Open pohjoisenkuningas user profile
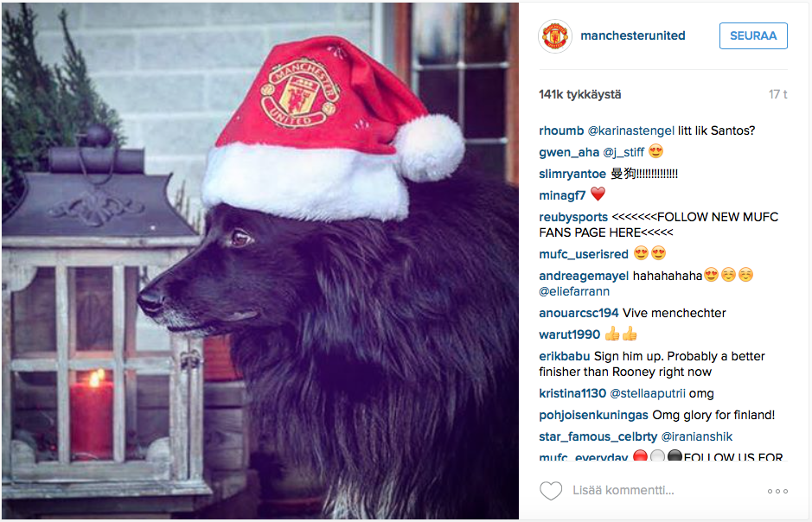The height and width of the screenshot is (522, 812). (x=593, y=416)
